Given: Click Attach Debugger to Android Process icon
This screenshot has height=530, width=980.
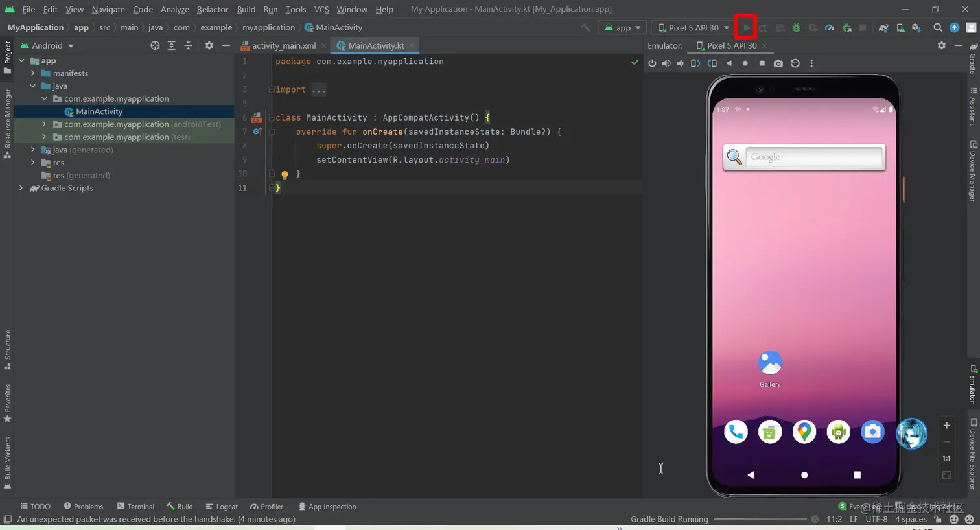Looking at the screenshot, I should [x=846, y=28].
